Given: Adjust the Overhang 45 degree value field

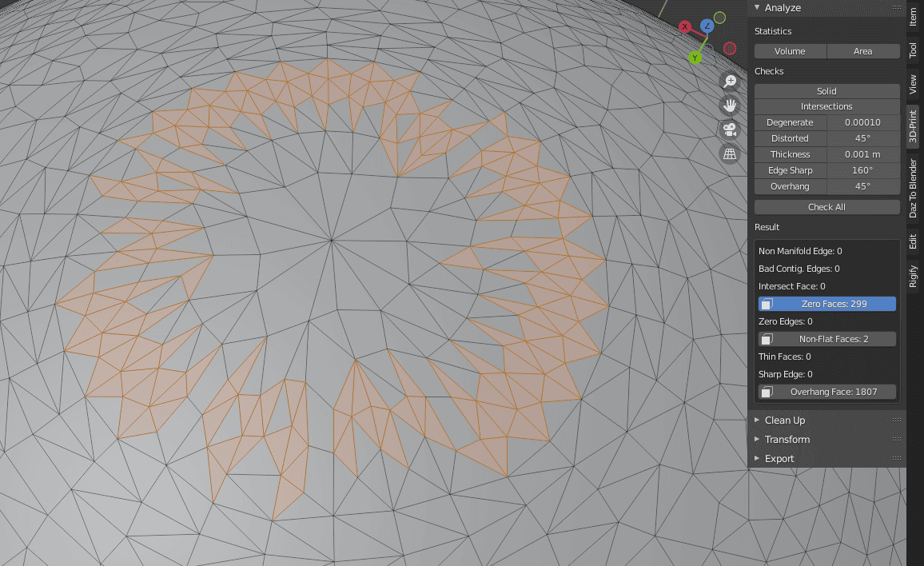Looking at the screenshot, I should [863, 186].
